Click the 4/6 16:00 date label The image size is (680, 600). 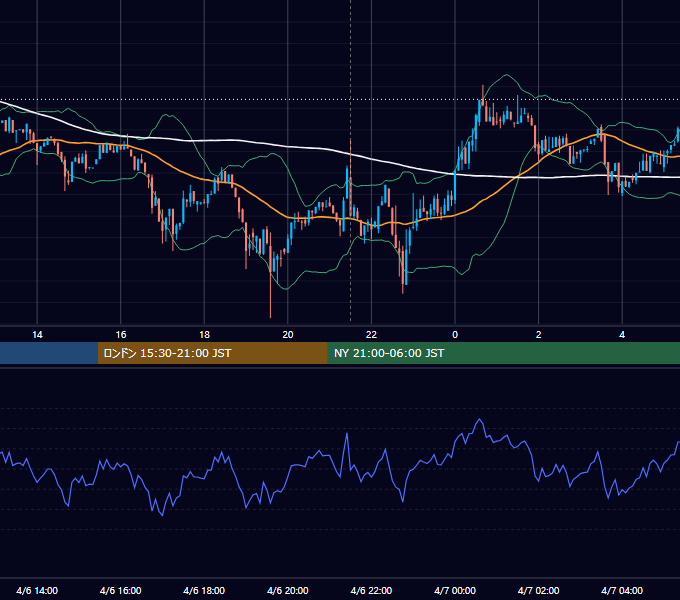point(121,590)
